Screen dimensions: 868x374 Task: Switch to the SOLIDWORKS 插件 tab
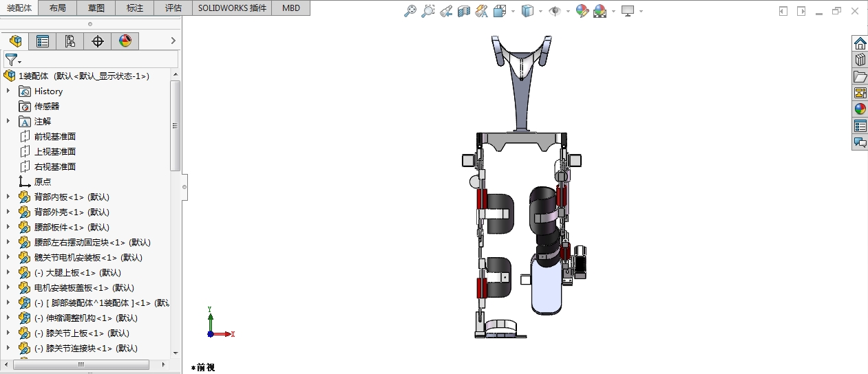[232, 8]
